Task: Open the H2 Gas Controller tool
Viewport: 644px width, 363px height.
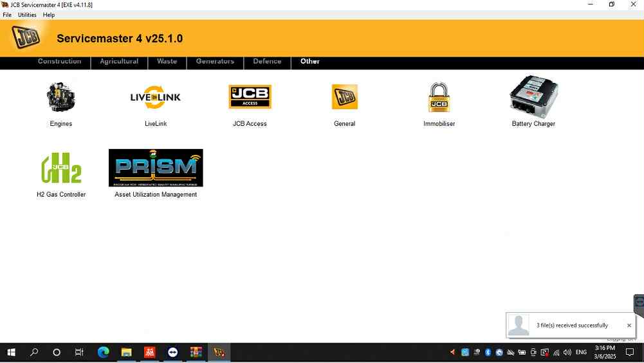Action: tap(61, 168)
